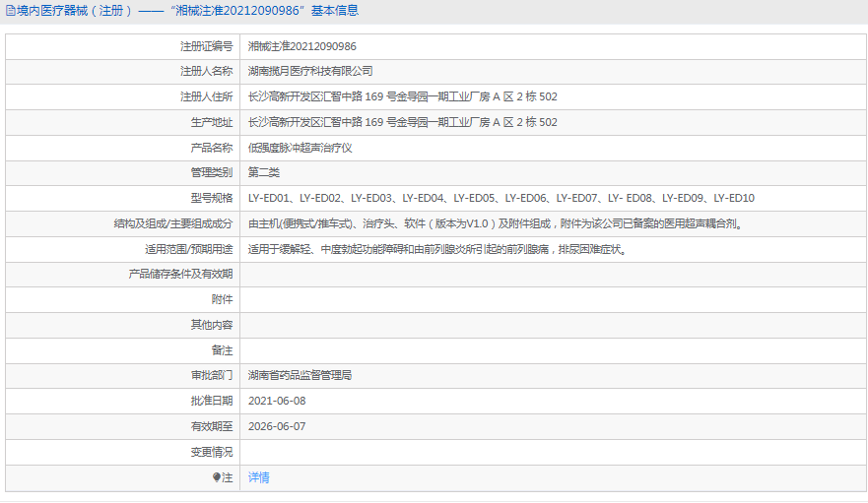This screenshot has width=868, height=503.
Task: Select the structure description starting 由主机
Action: tap(496, 224)
